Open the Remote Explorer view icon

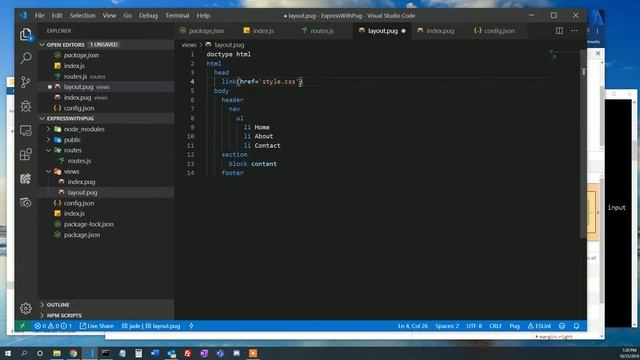click(x=26, y=131)
